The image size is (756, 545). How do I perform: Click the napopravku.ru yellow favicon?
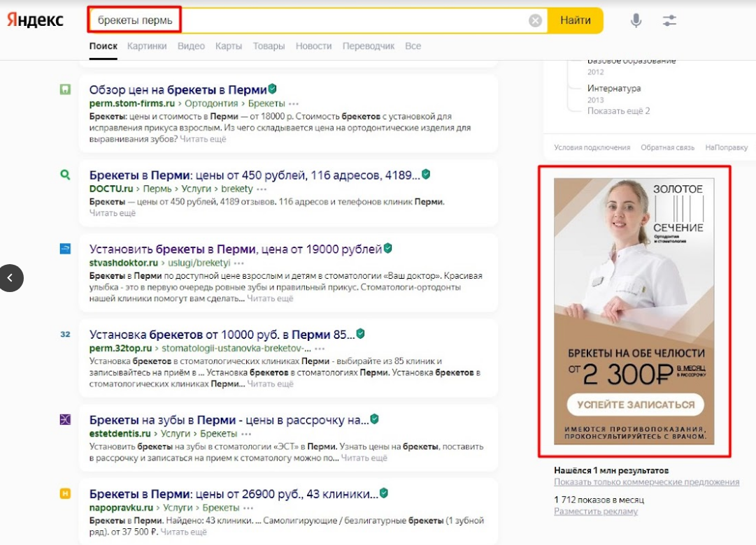[65, 493]
